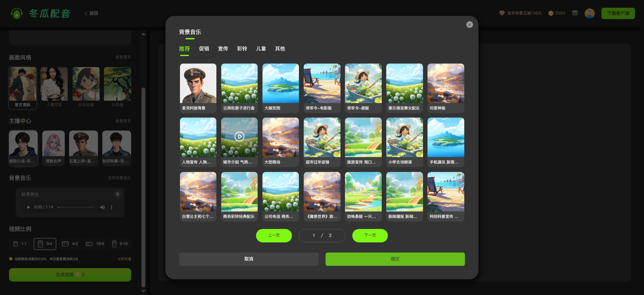Switch to the 促销 tab

point(204,49)
